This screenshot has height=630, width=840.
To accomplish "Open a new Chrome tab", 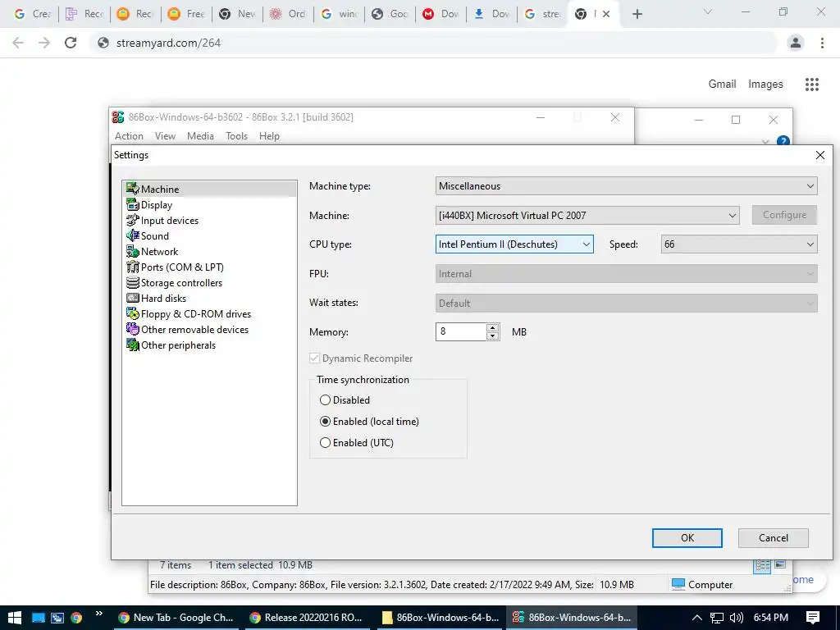I will (637, 14).
